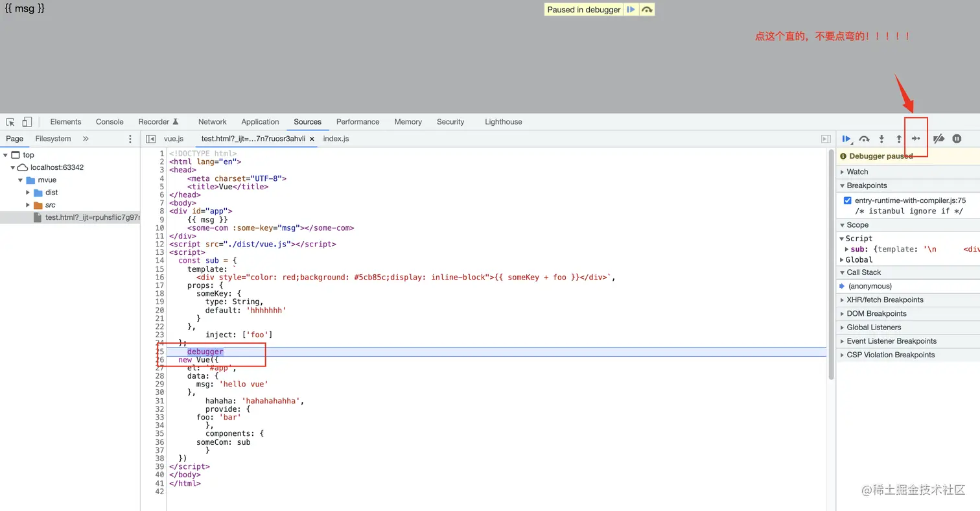Select the Sources tab
The height and width of the screenshot is (511, 980).
tap(307, 122)
